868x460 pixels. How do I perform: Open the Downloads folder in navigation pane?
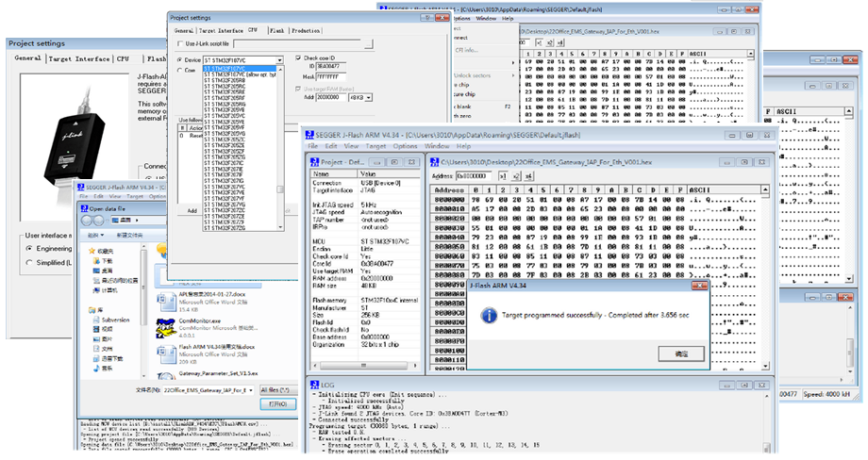coord(103,260)
